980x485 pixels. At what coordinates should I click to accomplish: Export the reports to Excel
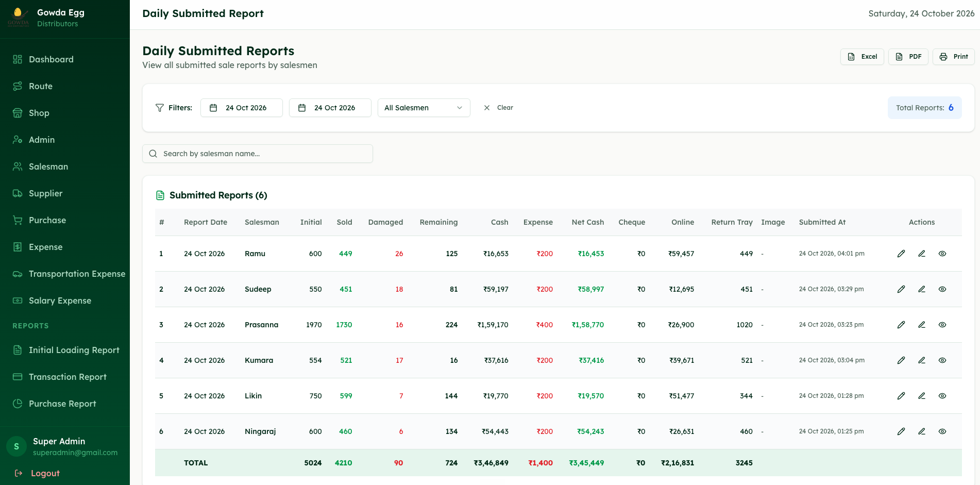862,57
